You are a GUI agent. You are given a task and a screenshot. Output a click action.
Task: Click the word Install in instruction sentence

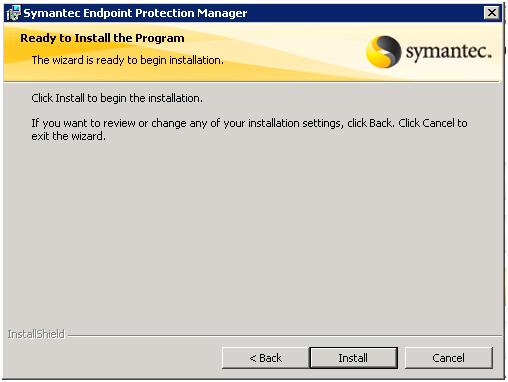[70, 98]
